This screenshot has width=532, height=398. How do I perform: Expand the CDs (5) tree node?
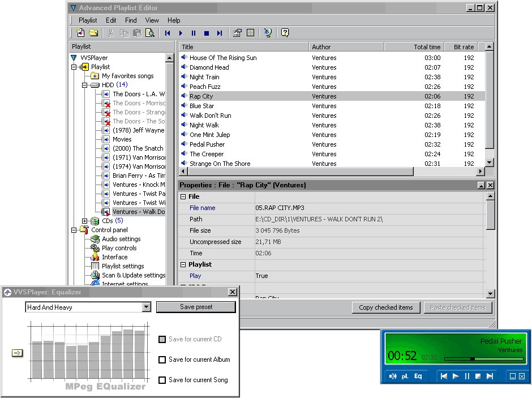pos(84,221)
